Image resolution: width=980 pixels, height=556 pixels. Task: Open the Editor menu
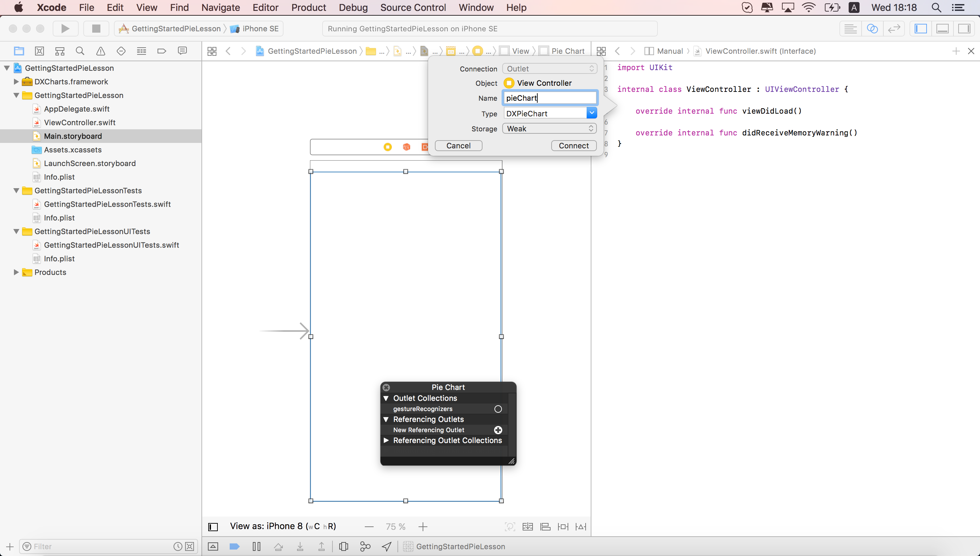click(265, 7)
